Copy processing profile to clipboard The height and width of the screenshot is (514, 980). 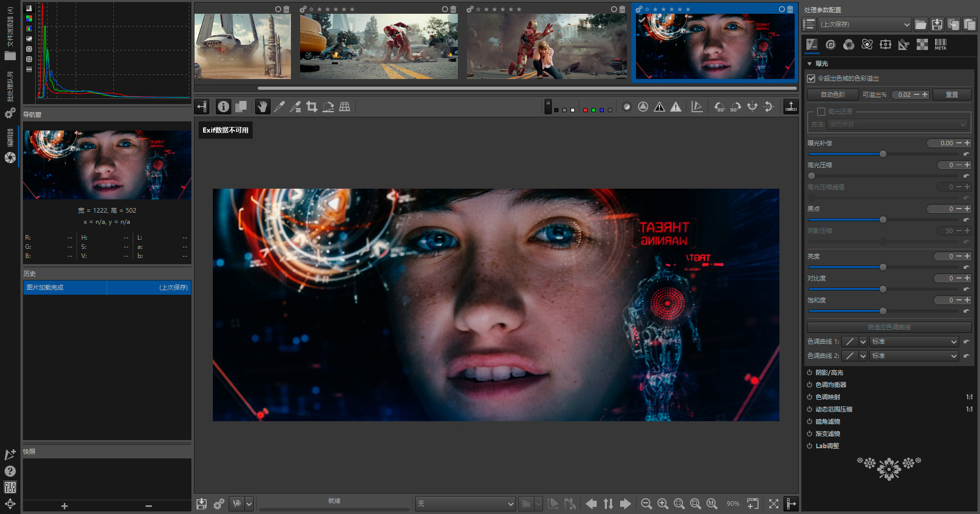click(x=953, y=24)
